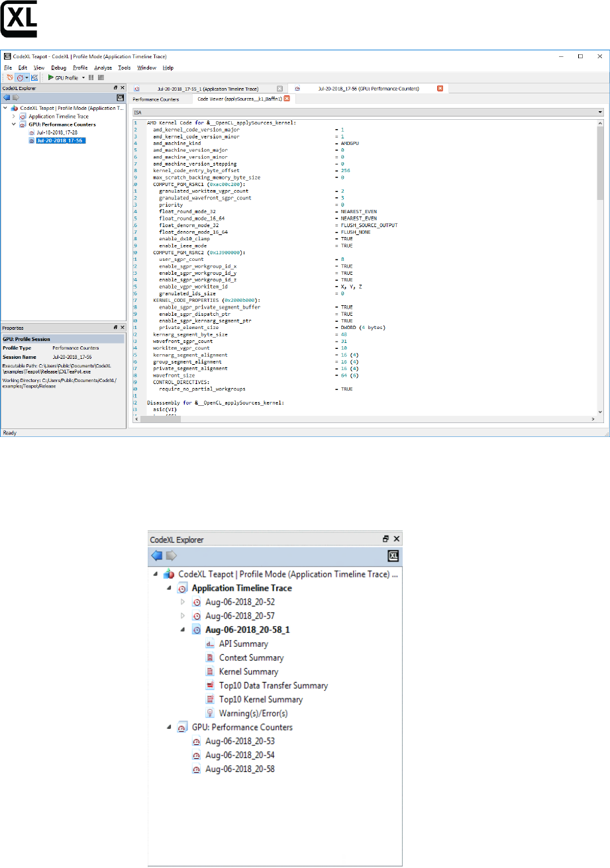
Task: Close the enlarged CodeXL Explorer panel
Action: click(x=397, y=540)
